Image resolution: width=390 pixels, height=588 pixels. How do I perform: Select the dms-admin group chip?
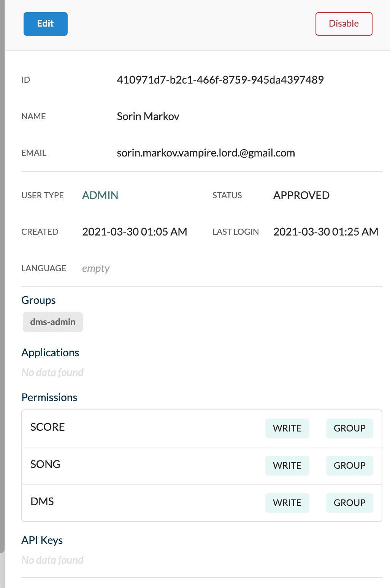(53, 322)
